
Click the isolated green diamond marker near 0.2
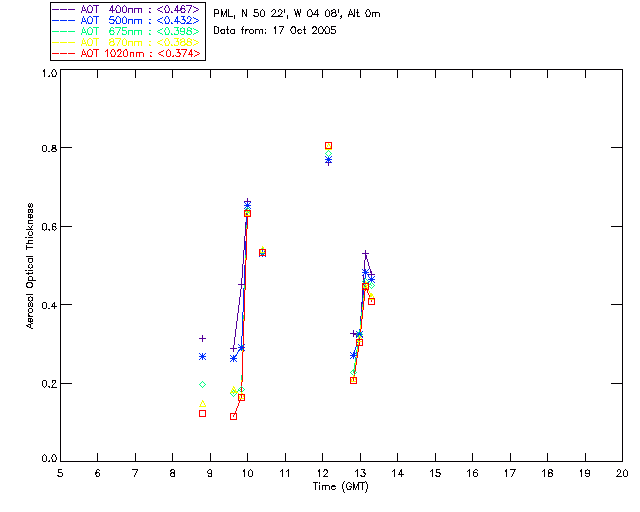(x=202, y=385)
